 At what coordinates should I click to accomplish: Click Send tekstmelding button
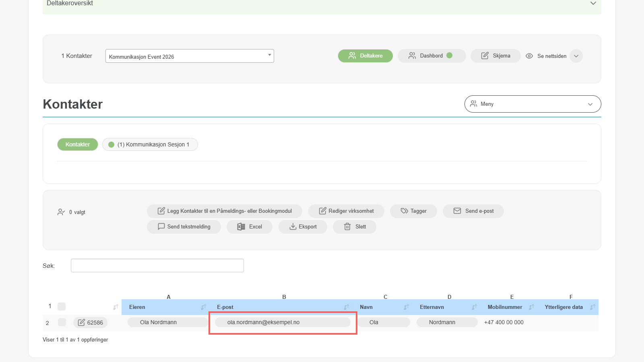tap(184, 227)
